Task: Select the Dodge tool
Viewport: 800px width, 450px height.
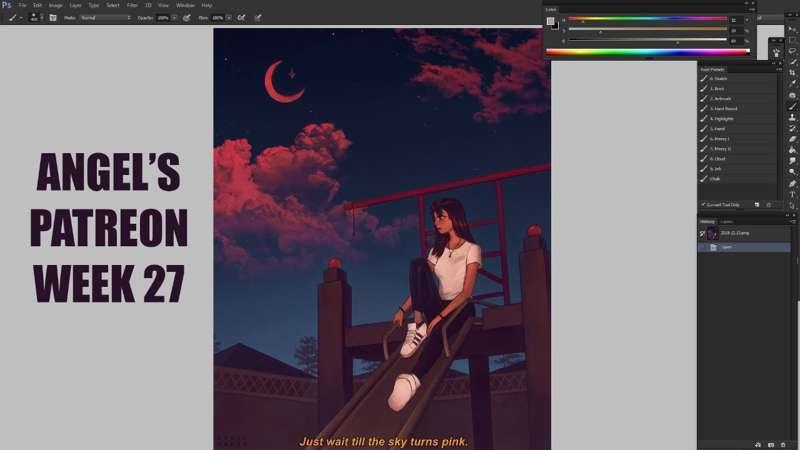Action: click(792, 172)
